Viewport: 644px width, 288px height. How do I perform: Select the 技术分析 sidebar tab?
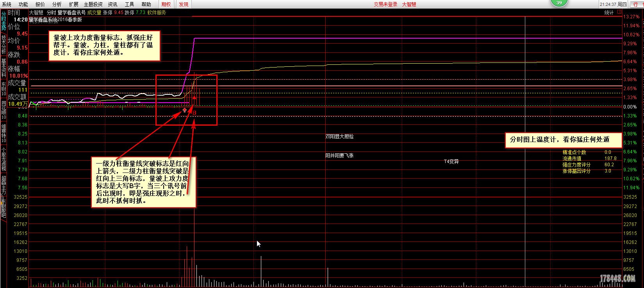[x=4, y=44]
